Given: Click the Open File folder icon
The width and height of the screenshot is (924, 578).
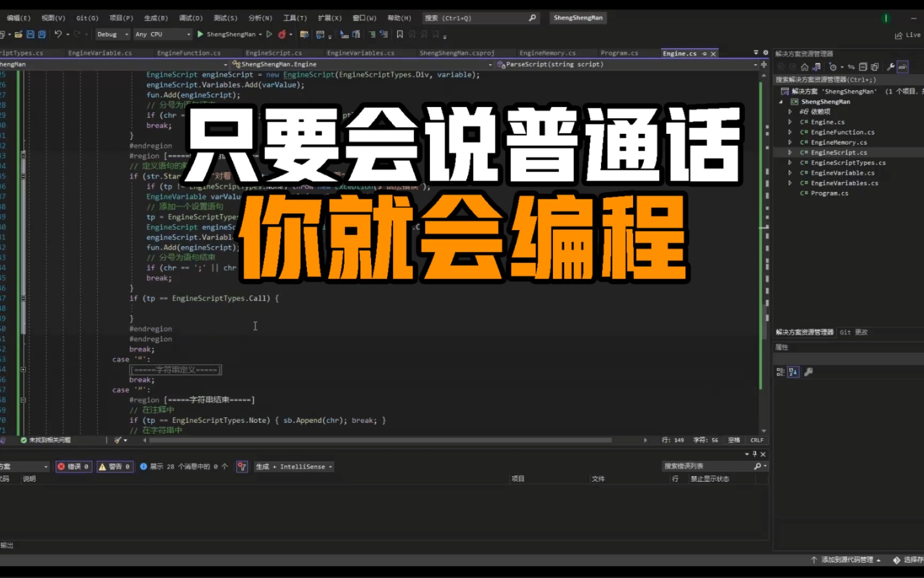Looking at the screenshot, I should tap(19, 34).
